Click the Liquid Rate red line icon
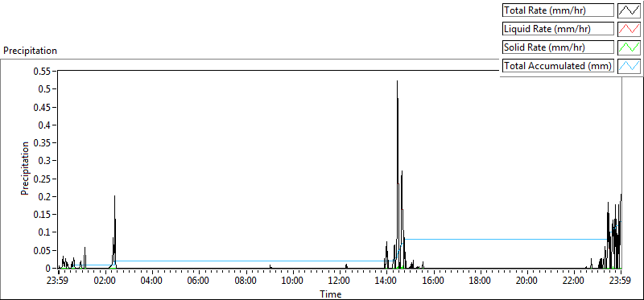 click(x=629, y=29)
